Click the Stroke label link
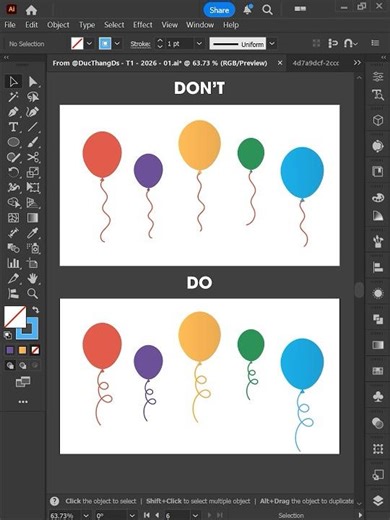Image resolution: width=390 pixels, height=520 pixels. coord(140,44)
